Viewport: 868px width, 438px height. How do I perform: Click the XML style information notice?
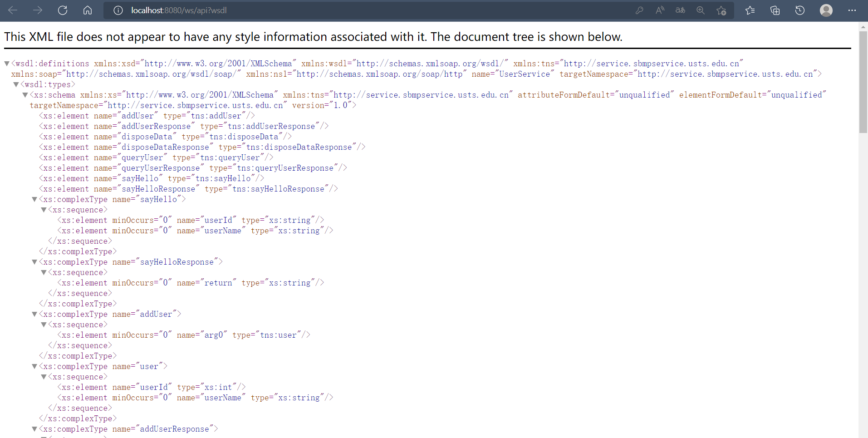(x=313, y=37)
